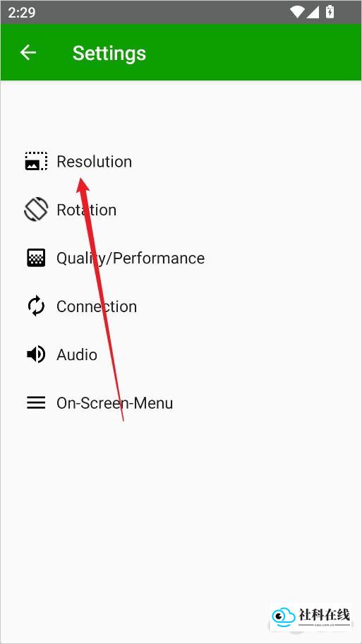Tap the battery charging status icon

330,12
